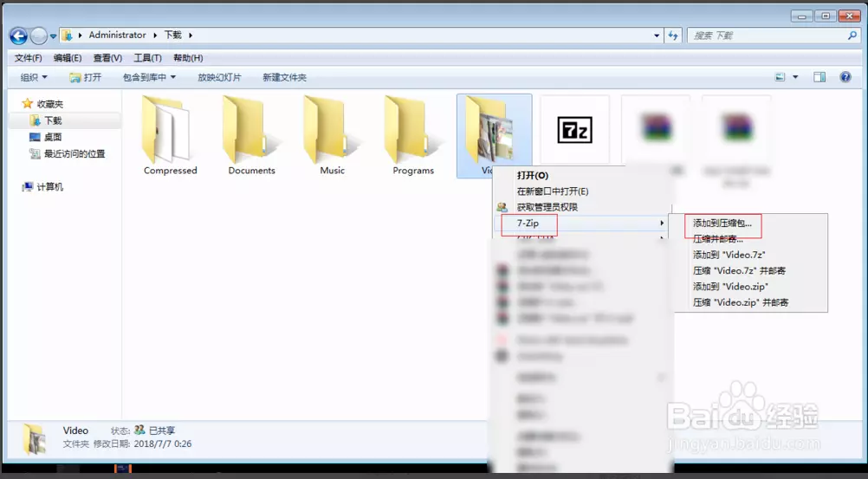
Task: Click the Administrator breadcrumb in address bar
Action: pyautogui.click(x=117, y=35)
